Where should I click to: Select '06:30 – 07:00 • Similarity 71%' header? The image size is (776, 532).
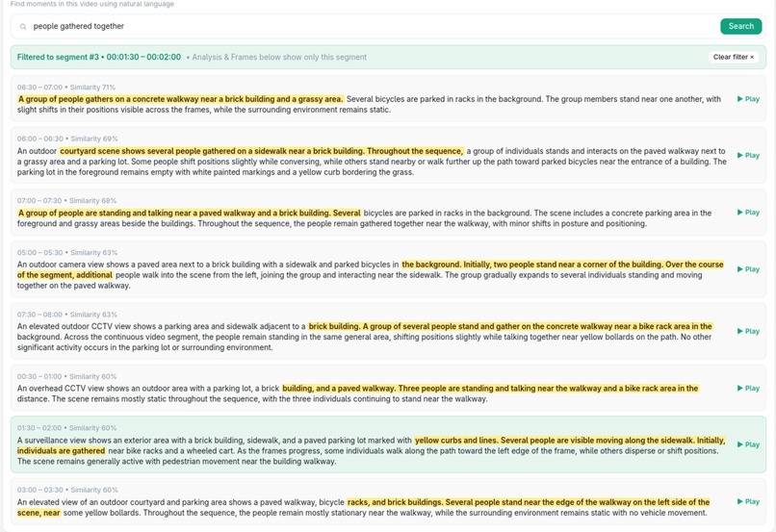click(x=66, y=87)
